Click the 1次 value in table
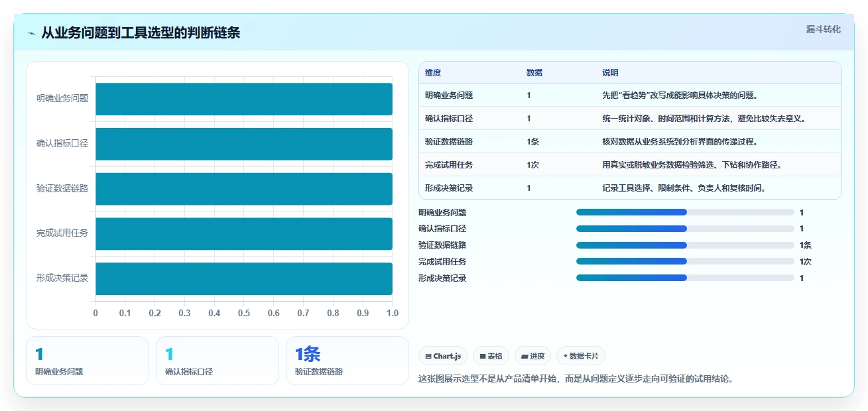The width and height of the screenshot is (868, 411). click(532, 165)
